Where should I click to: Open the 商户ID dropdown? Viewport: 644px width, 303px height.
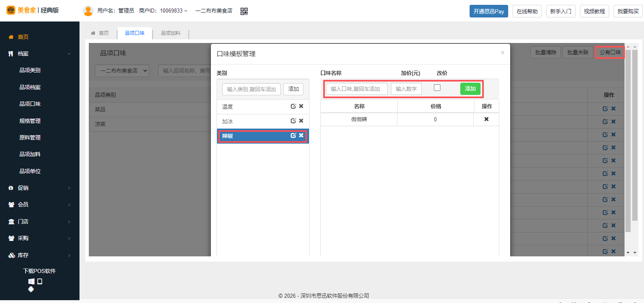(x=163, y=11)
